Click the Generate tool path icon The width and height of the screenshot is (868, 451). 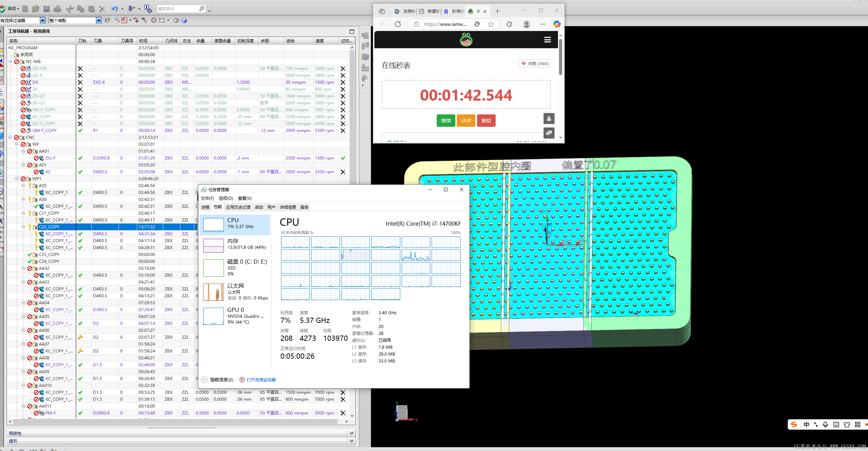click(x=132, y=9)
